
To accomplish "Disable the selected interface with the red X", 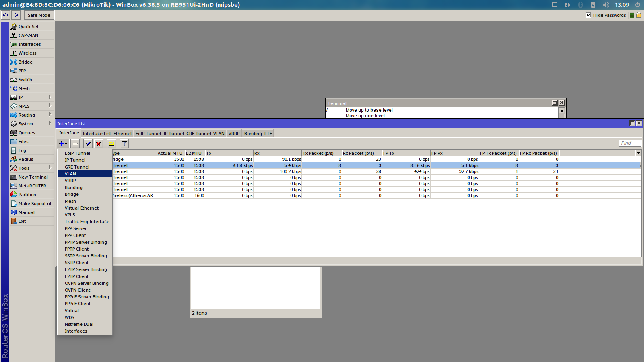I will (x=98, y=143).
